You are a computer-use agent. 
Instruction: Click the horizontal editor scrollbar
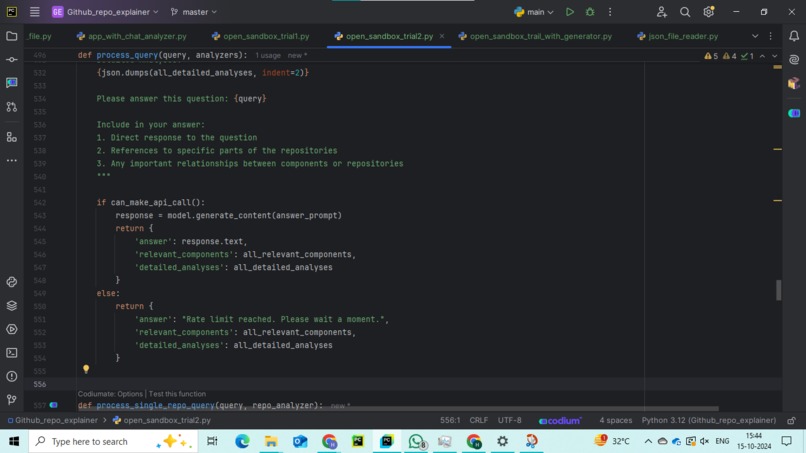click(398, 409)
